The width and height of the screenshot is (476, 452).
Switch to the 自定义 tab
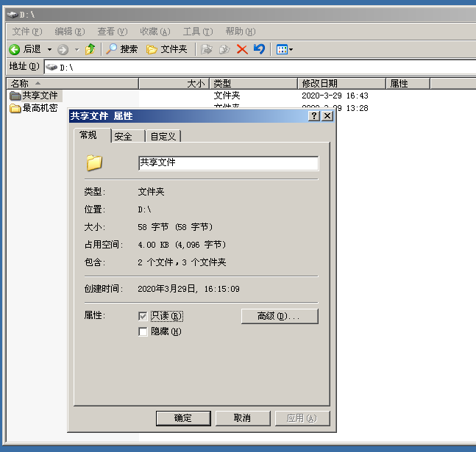click(163, 136)
